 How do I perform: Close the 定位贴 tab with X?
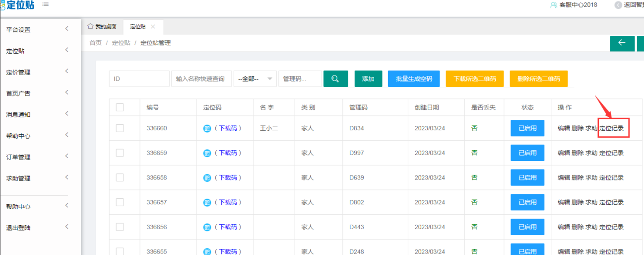[153, 26]
